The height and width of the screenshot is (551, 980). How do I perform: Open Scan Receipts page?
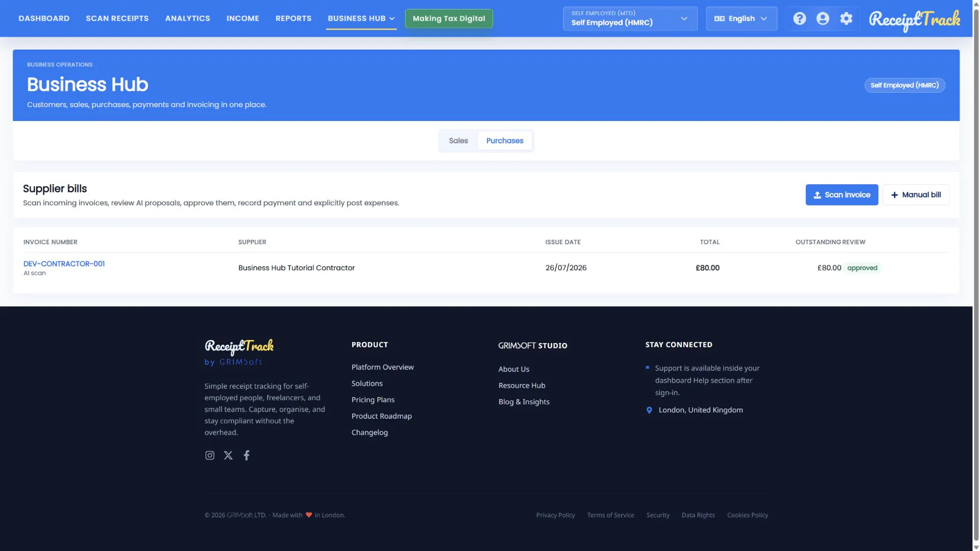[117, 18]
